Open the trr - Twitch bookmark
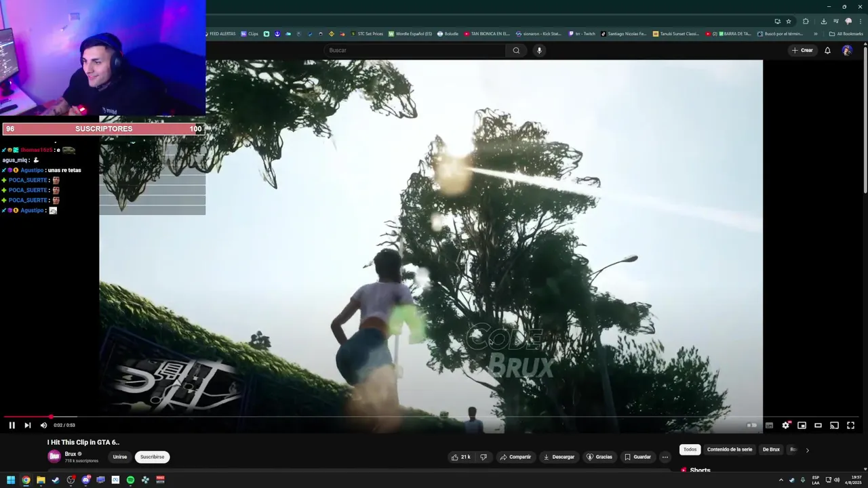868x488 pixels. tap(582, 33)
